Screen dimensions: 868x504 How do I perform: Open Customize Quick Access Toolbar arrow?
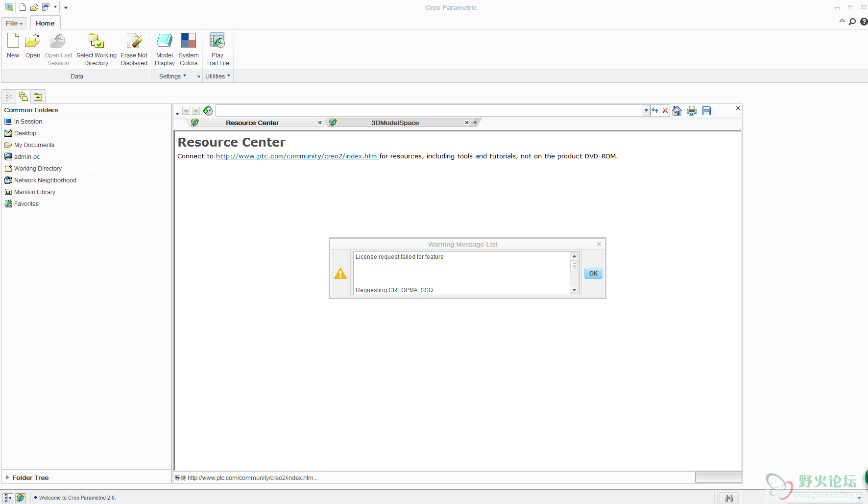coord(66,7)
